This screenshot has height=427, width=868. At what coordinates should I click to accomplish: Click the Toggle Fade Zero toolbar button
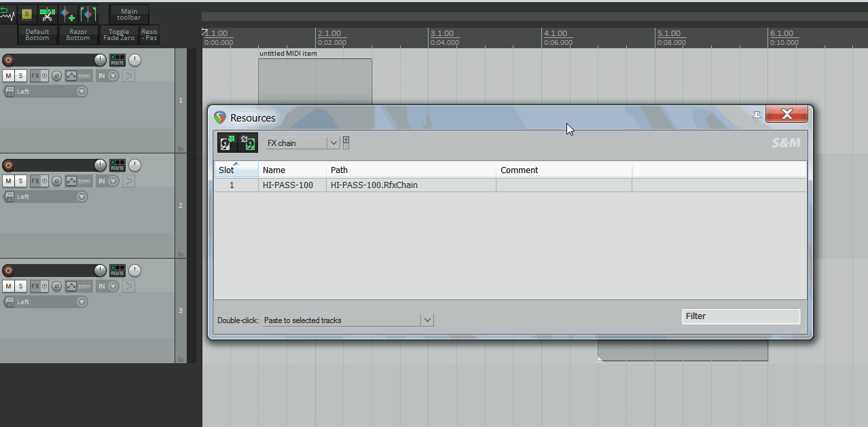pos(119,35)
